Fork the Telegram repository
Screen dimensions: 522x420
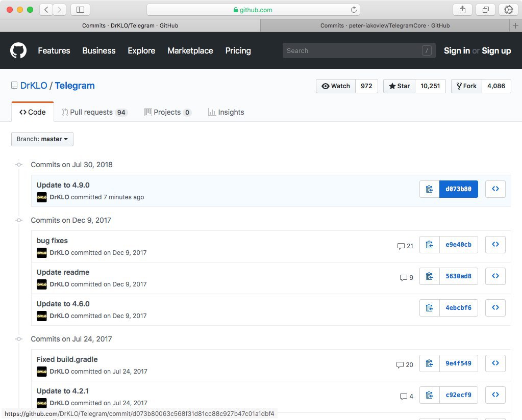click(466, 86)
